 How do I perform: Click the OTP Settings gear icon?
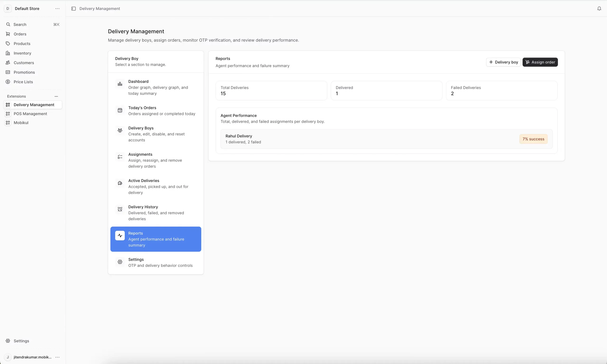click(x=120, y=262)
